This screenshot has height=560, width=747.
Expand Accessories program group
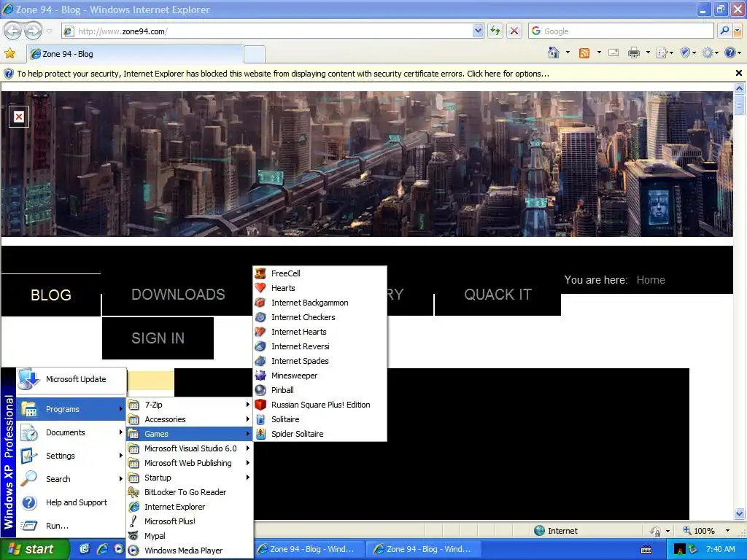point(190,419)
